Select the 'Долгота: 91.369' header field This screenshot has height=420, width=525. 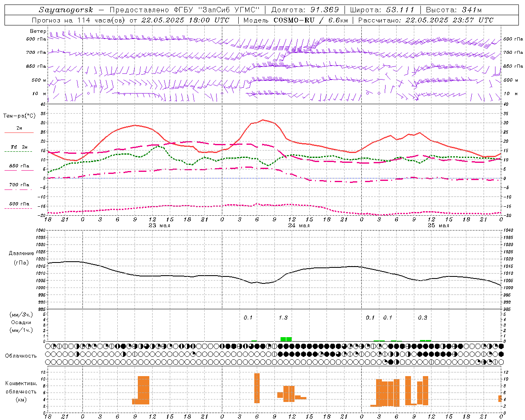[x=305, y=10]
